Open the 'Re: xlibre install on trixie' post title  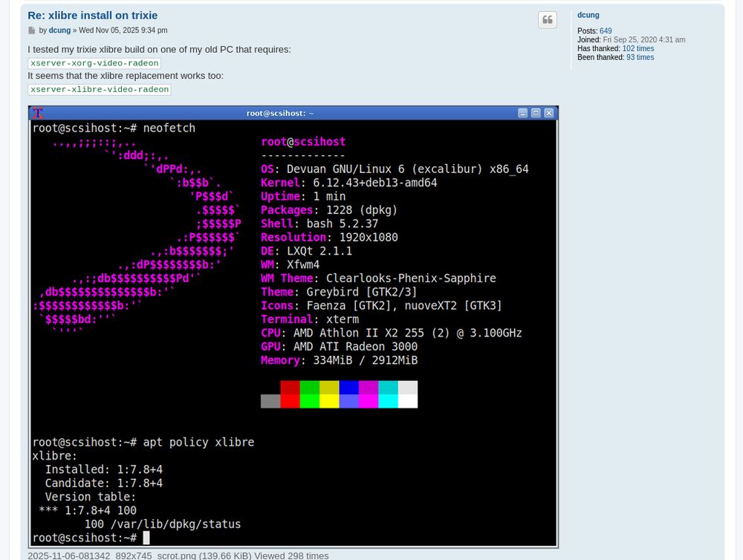coord(92,15)
